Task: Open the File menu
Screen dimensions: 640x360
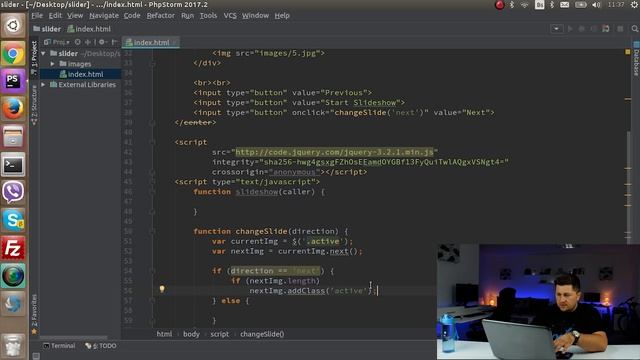Action: (37, 16)
